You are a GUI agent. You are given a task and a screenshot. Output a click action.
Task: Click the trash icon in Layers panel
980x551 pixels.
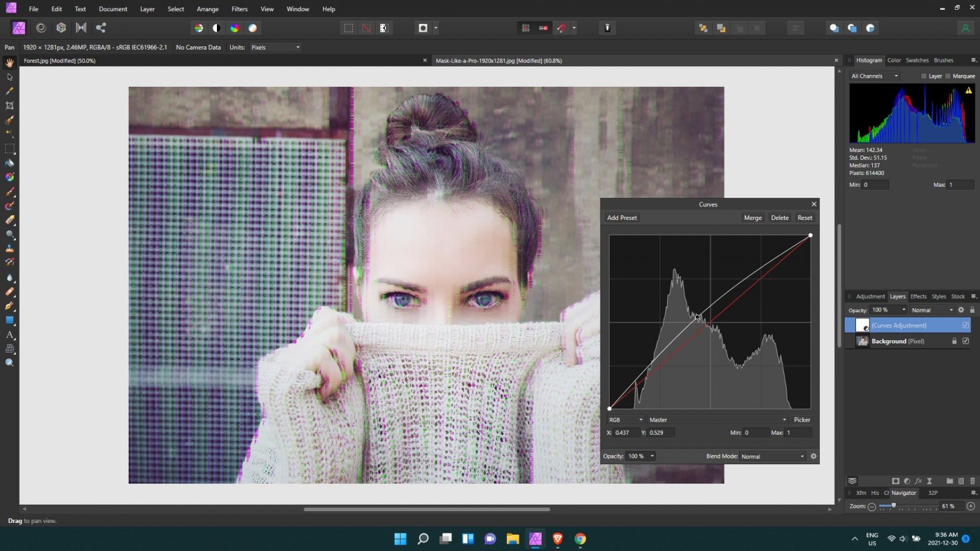[x=972, y=481]
